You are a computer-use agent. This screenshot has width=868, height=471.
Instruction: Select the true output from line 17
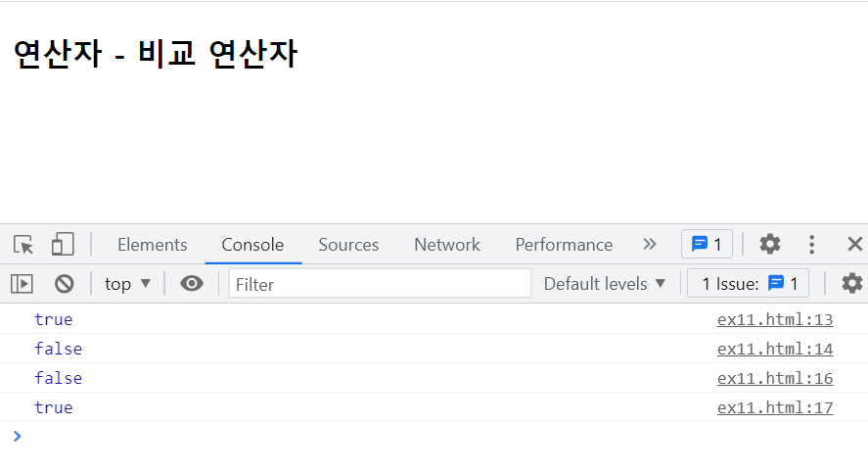point(53,407)
